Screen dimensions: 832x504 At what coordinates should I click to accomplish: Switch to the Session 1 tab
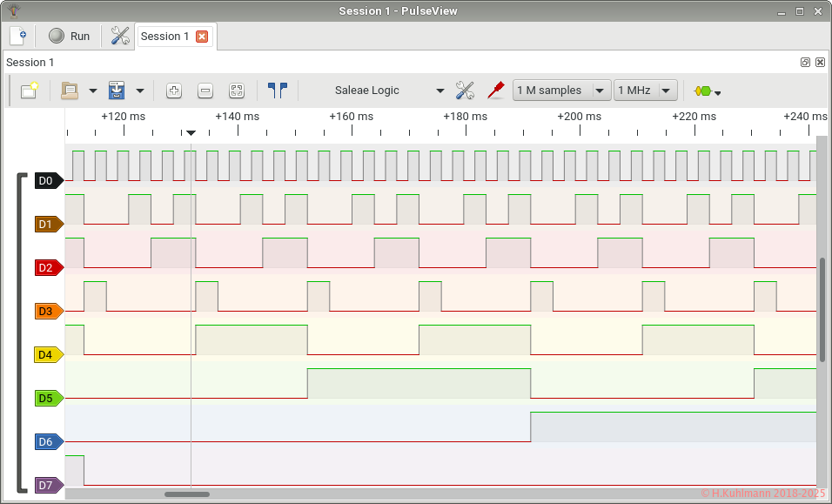coord(165,37)
